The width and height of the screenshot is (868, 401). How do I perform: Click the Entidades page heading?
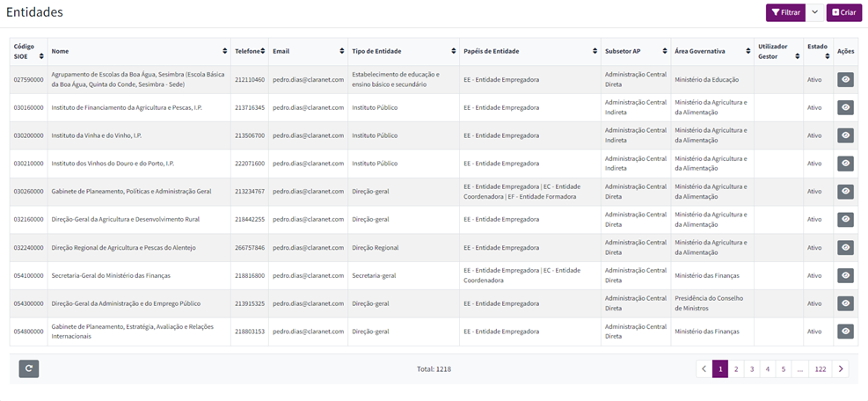click(34, 12)
